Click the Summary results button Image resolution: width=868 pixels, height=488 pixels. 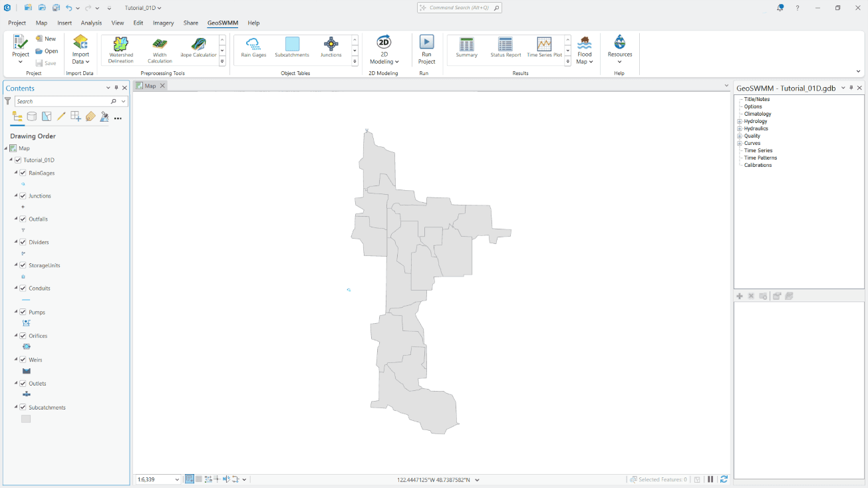tap(466, 48)
